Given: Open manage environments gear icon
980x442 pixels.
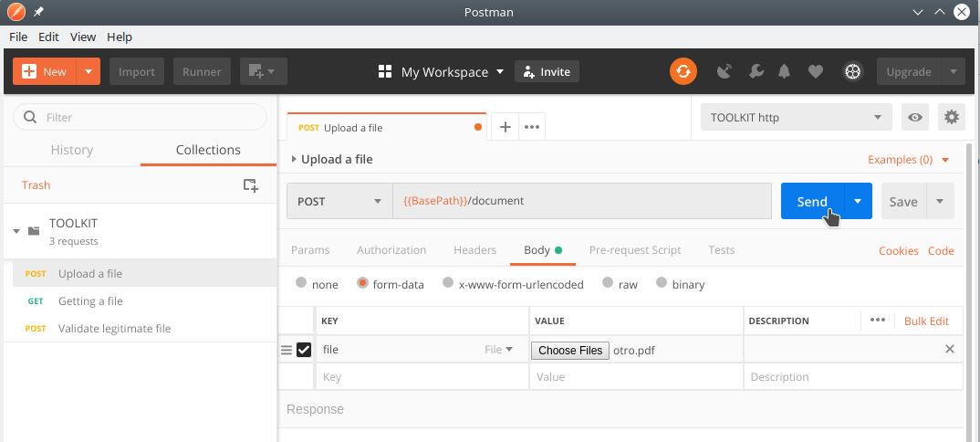Looking at the screenshot, I should point(951,117).
